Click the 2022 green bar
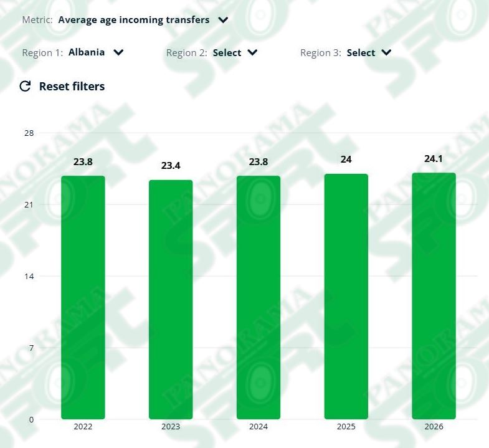The width and height of the screenshot is (489, 448). tap(83, 297)
